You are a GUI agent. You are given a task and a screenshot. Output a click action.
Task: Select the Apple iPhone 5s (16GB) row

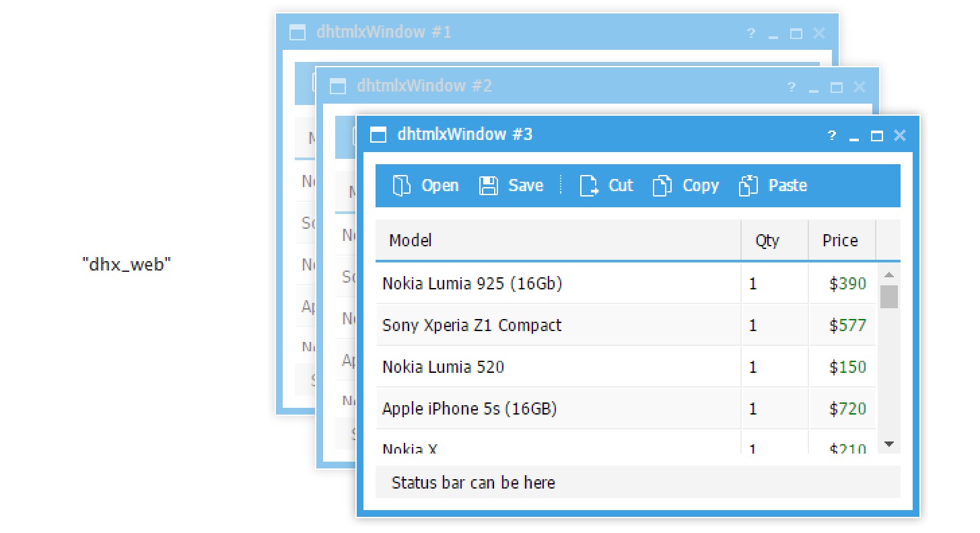coord(626,408)
